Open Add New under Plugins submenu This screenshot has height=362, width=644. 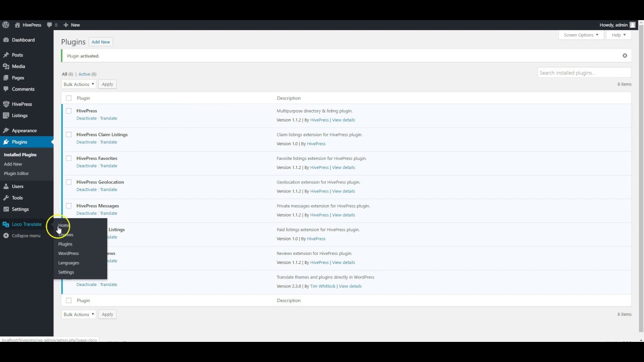coord(13,164)
